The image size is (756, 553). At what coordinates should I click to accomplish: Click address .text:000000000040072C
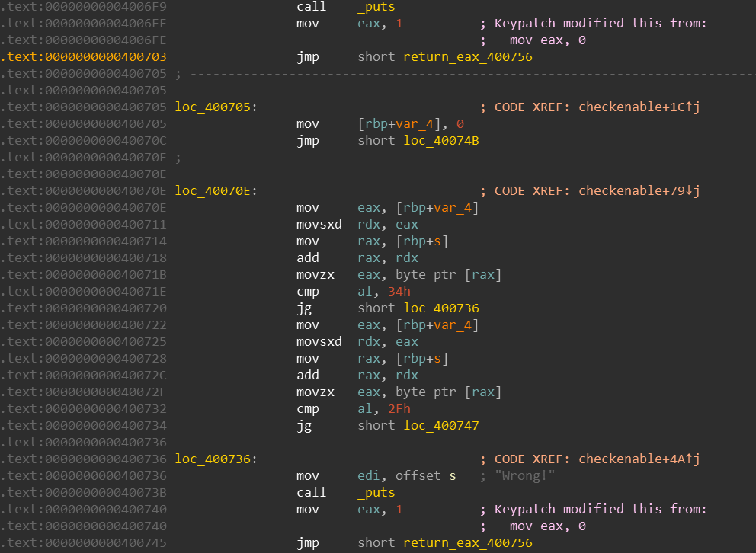84,376
